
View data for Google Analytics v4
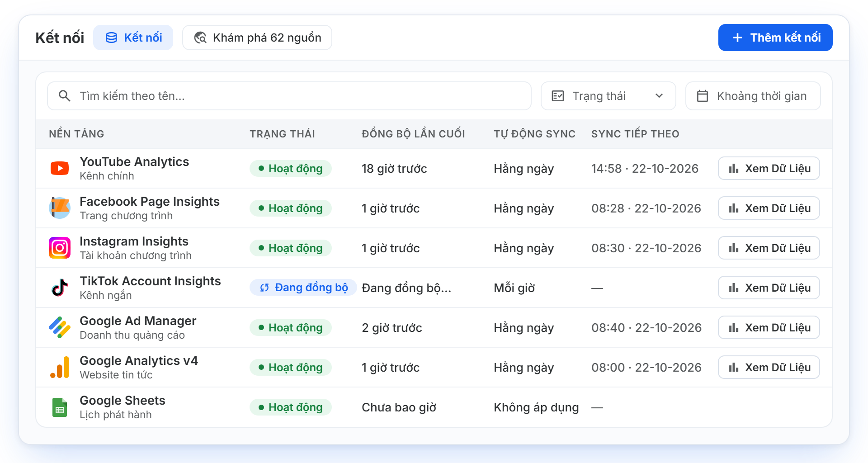769,367
